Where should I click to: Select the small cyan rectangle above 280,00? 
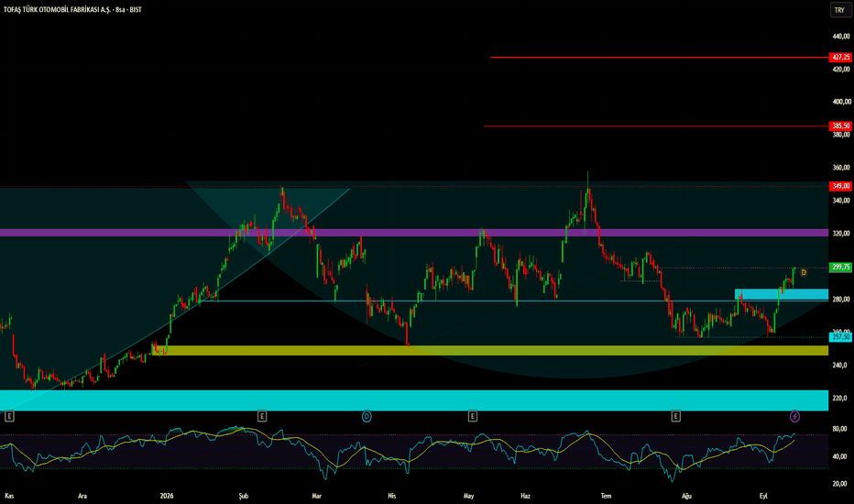(x=782, y=294)
